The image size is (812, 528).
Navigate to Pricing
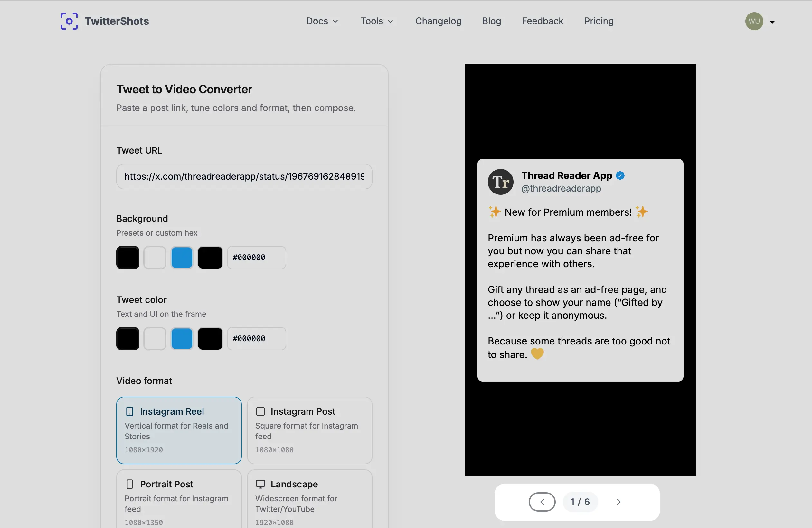point(599,21)
